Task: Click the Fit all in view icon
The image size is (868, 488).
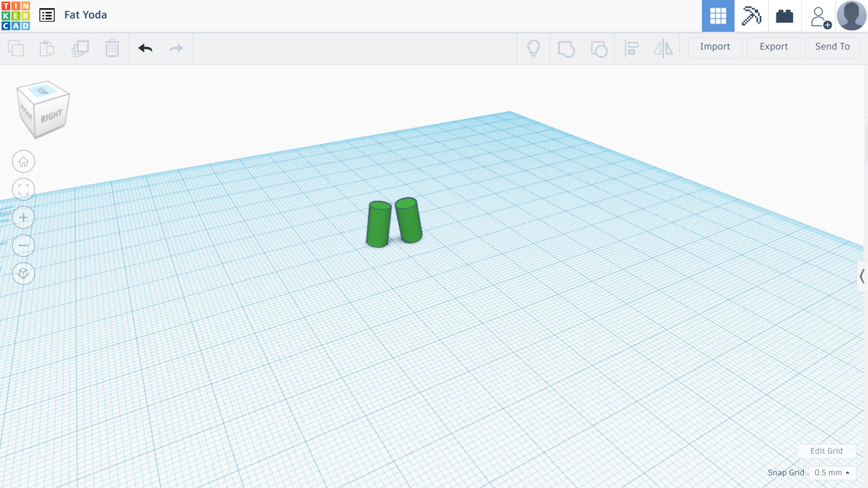Action: point(24,189)
